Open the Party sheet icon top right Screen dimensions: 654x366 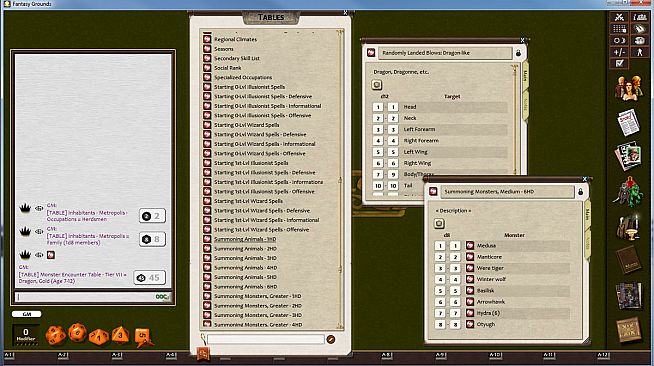(639, 17)
